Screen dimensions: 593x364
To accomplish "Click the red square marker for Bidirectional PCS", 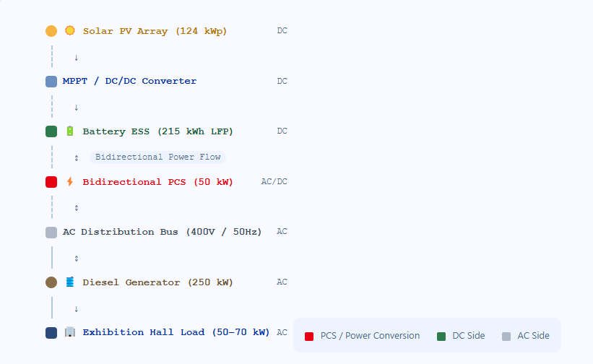I will (x=51, y=182).
